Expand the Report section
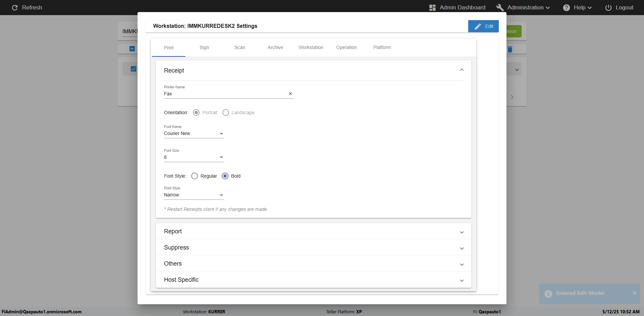 click(313, 231)
